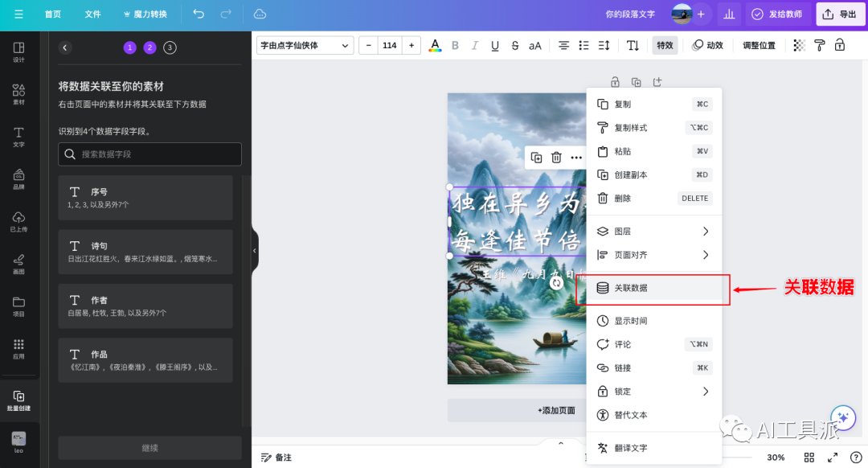
Task: Click the cloud save status icon
Action: (260, 14)
